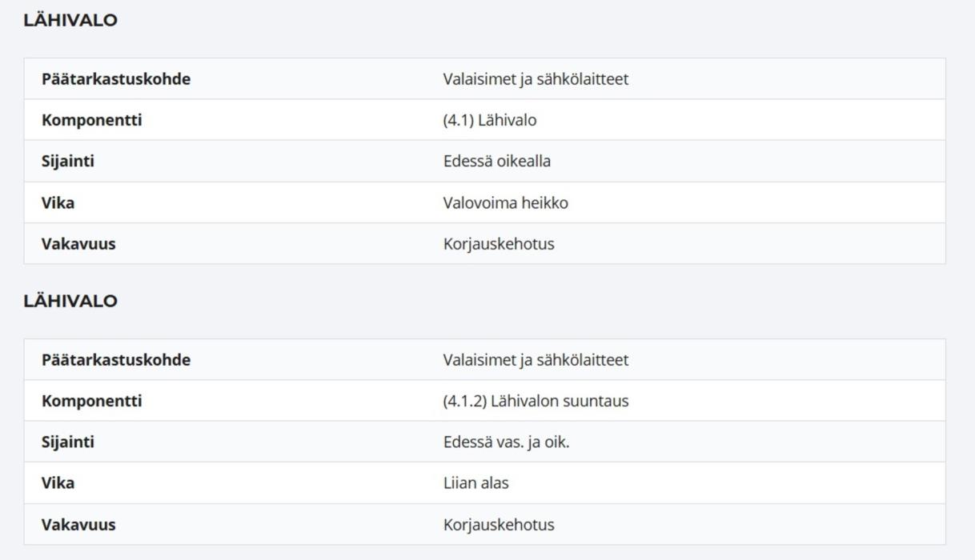Screen dimensions: 975x560
Task: Click Päätarkastuskohde label above Lähivalon suuntaus row
Action: pos(115,360)
